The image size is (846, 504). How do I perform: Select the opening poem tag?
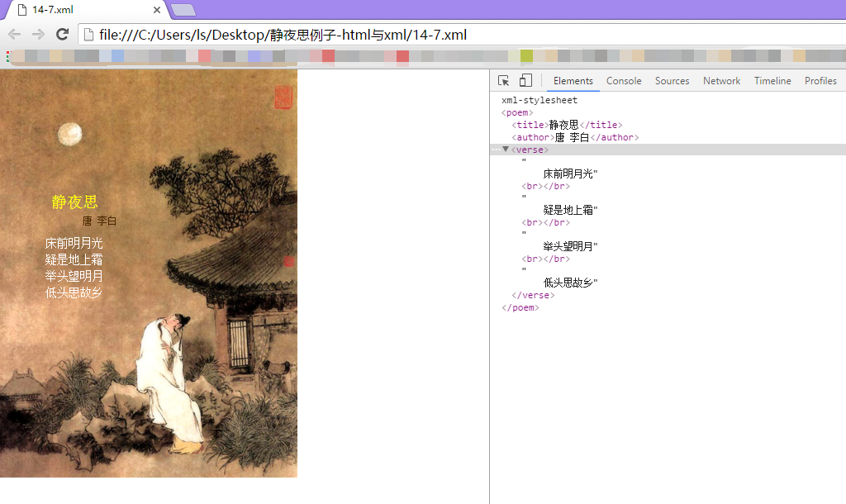(x=517, y=112)
